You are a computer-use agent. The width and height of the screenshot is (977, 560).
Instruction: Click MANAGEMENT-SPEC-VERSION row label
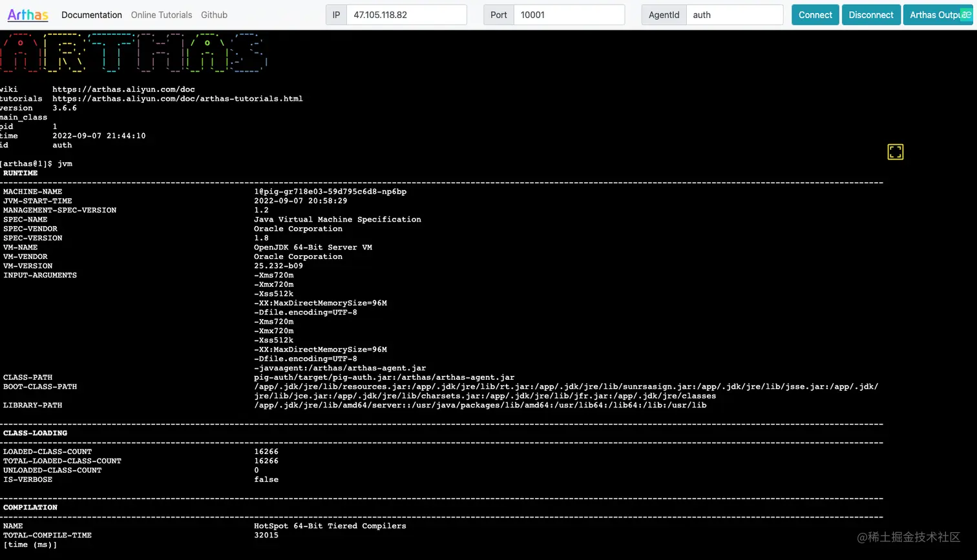60,210
